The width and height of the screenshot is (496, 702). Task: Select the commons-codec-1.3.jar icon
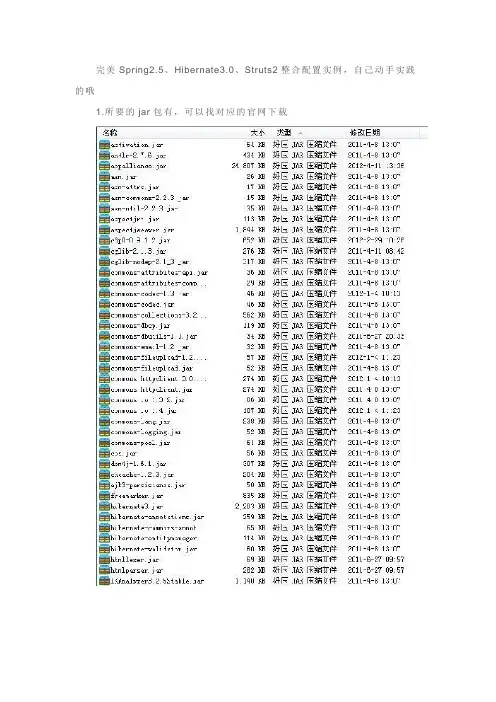click(104, 294)
